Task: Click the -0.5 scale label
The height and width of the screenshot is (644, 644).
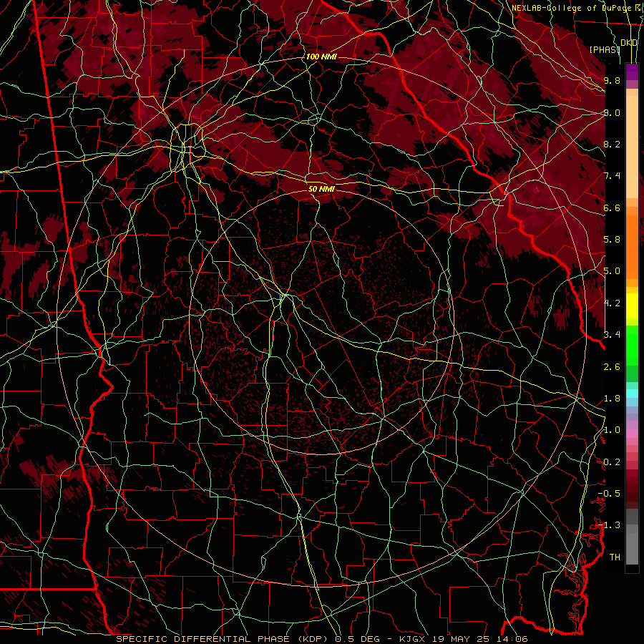Action: 609,494
